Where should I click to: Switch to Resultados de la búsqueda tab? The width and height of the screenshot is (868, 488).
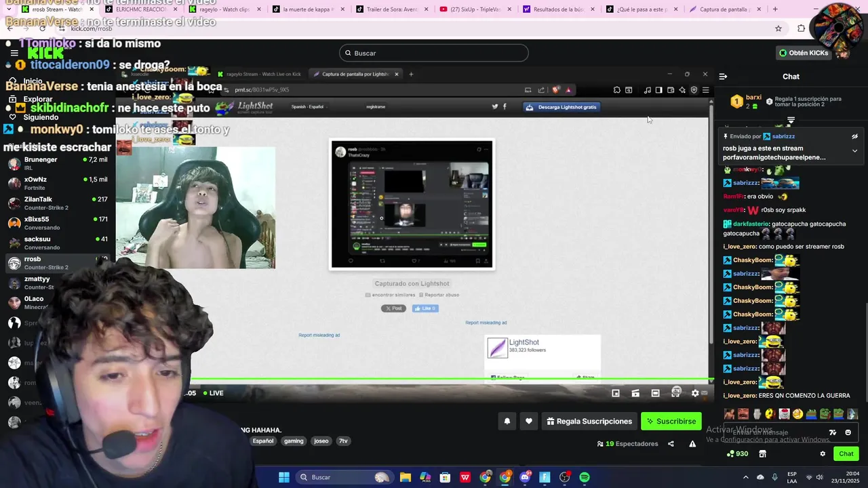[x=557, y=9]
